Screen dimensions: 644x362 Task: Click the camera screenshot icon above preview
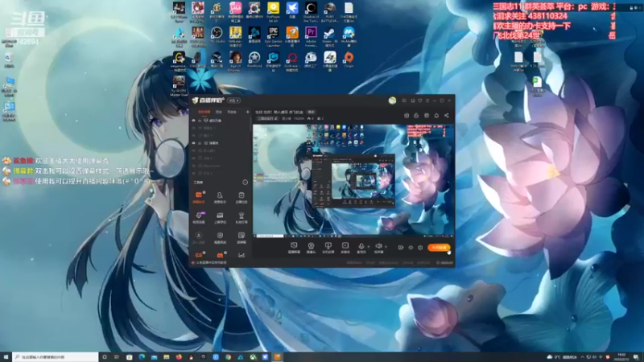tap(407, 116)
